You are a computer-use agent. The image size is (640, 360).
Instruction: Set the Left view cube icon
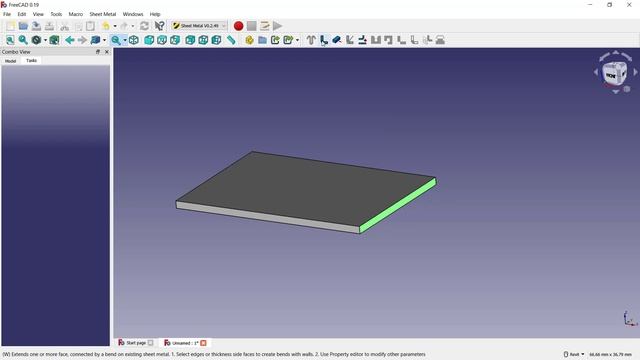[x=216, y=40]
